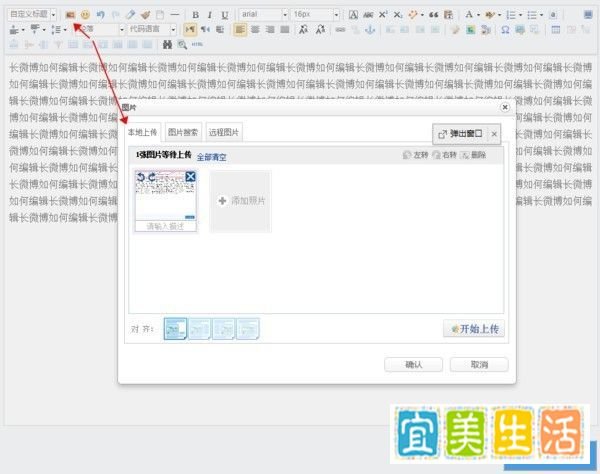
Task: Click the font color A button
Action: tap(469, 15)
